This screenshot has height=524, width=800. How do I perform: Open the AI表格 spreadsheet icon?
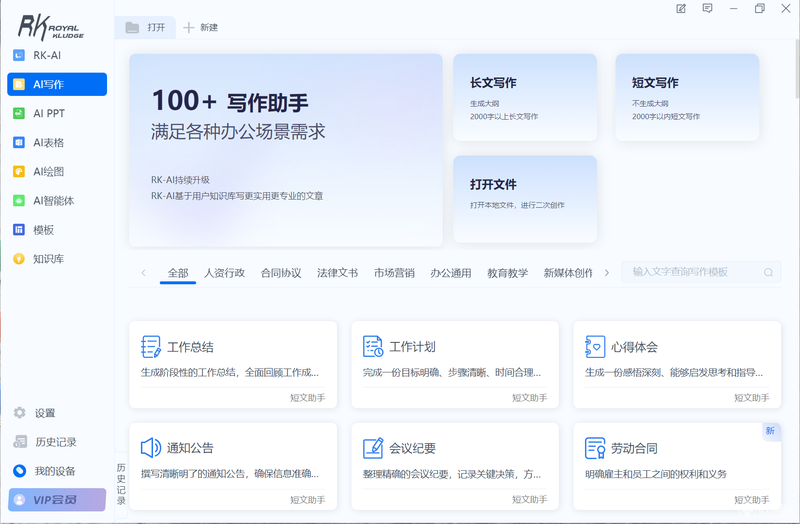click(x=19, y=142)
